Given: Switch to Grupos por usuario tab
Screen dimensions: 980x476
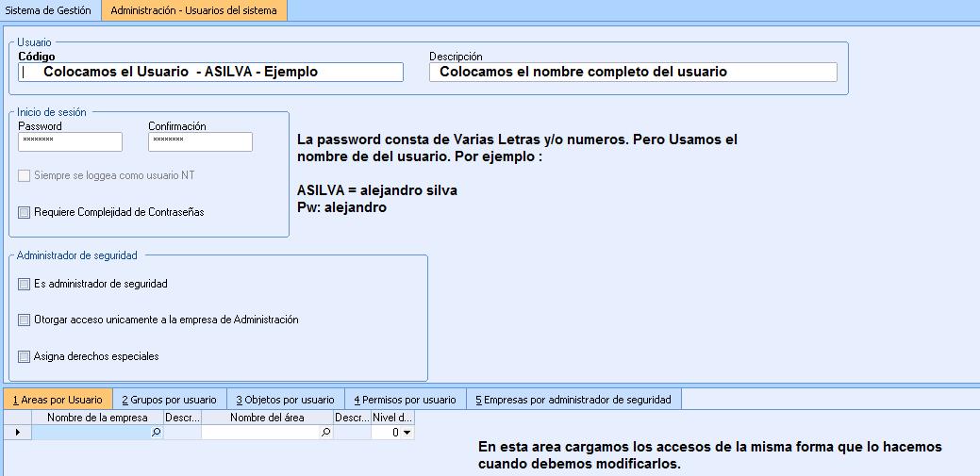Looking at the screenshot, I should pos(168,400).
